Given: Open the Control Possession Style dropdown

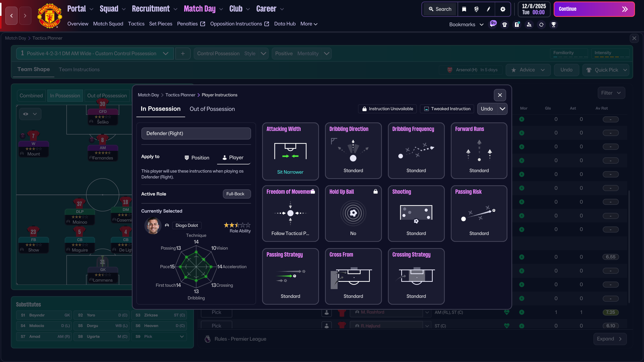Looking at the screenshot, I should tap(231, 54).
